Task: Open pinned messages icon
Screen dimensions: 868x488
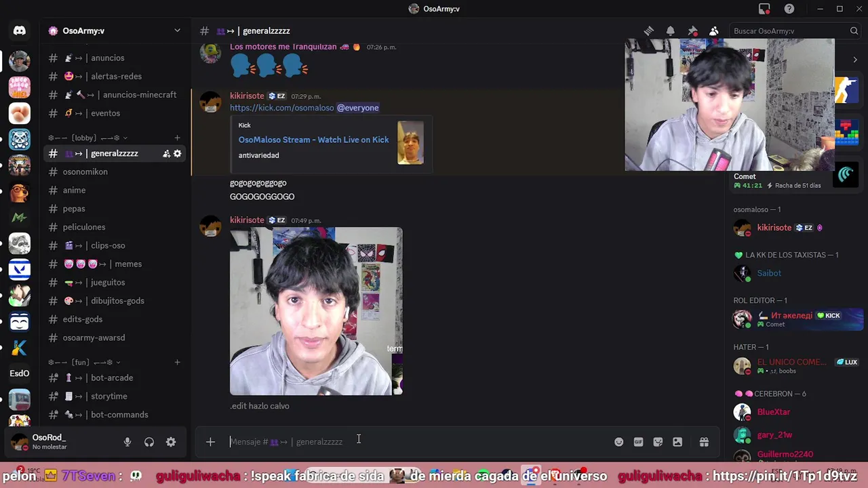Action: [692, 31]
